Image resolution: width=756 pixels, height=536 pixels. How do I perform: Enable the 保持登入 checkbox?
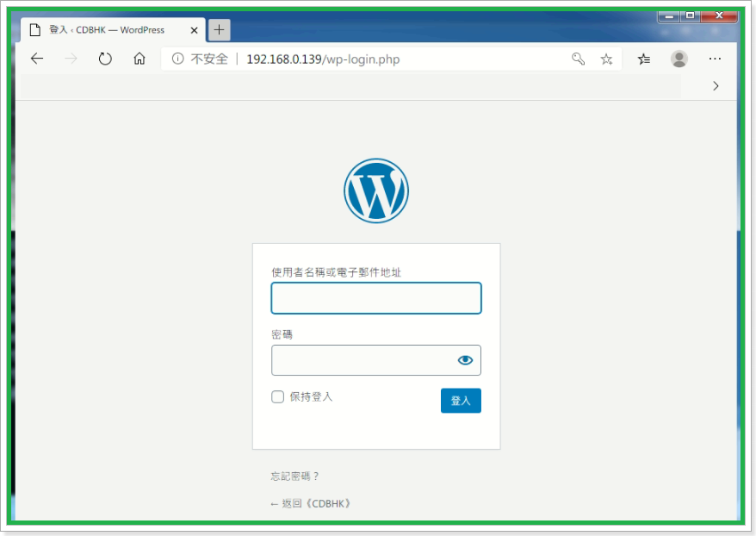pos(278,396)
